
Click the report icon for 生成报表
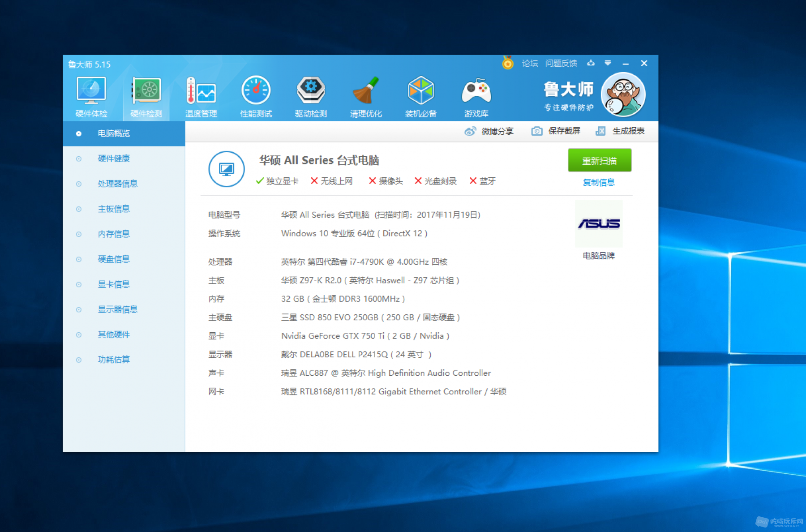pos(600,131)
